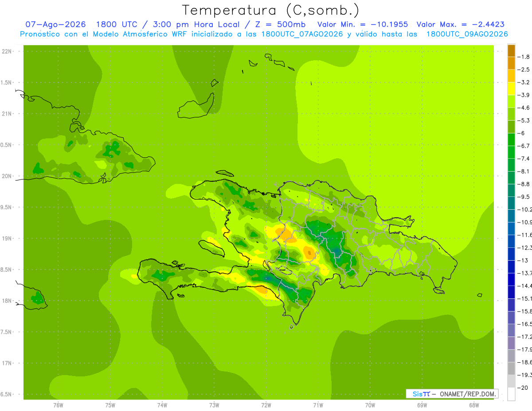The image size is (532, 411).
Task: Click the "71W" longitude axis label
Action: tap(318, 405)
